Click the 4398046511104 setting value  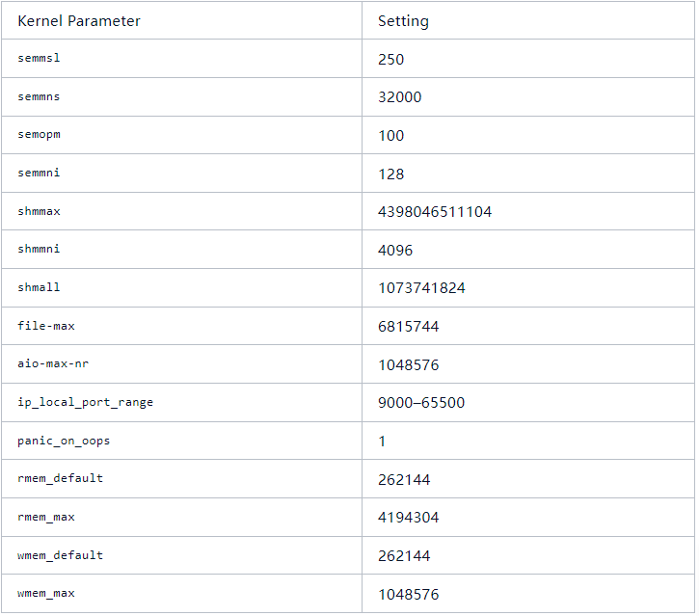pyautogui.click(x=434, y=212)
